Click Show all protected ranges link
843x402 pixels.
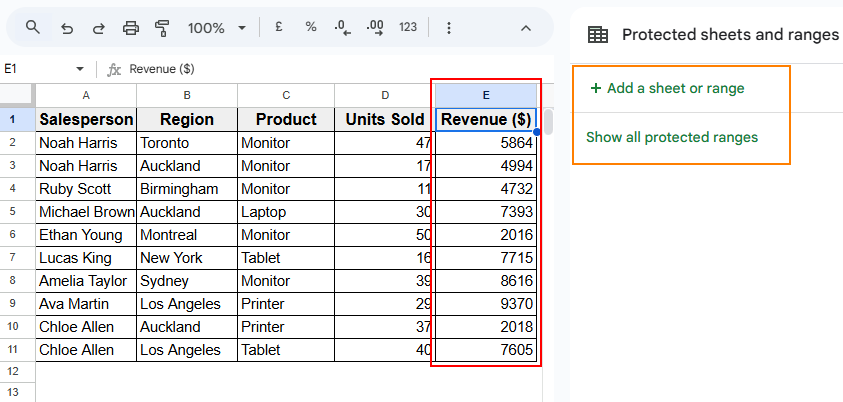(672, 137)
